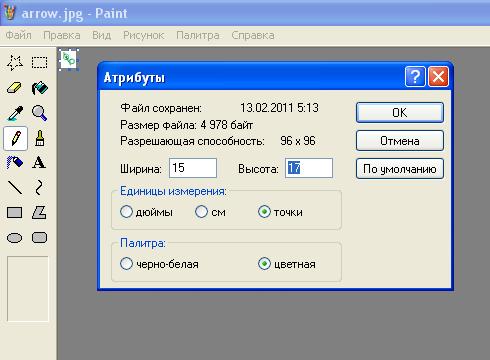Open the Вид menu
Viewport: 490px width, 360px height.
click(x=102, y=35)
